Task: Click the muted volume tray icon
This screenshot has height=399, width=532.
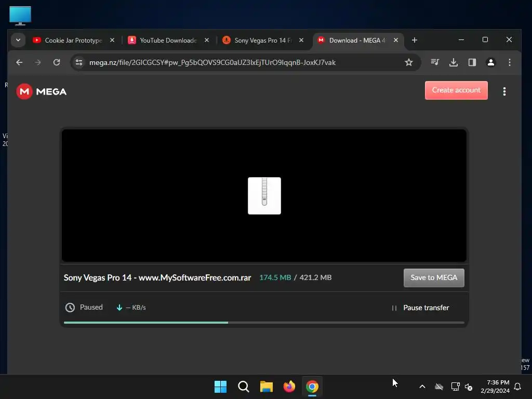Action: pyautogui.click(x=469, y=387)
